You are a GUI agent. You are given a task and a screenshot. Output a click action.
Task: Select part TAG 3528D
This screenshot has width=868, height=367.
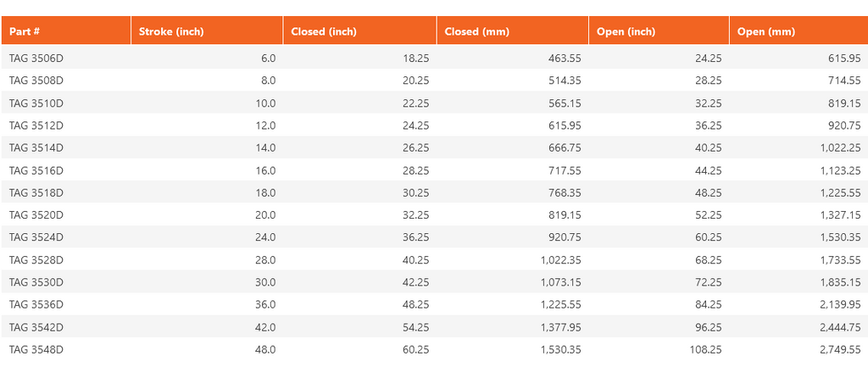pyautogui.click(x=36, y=260)
